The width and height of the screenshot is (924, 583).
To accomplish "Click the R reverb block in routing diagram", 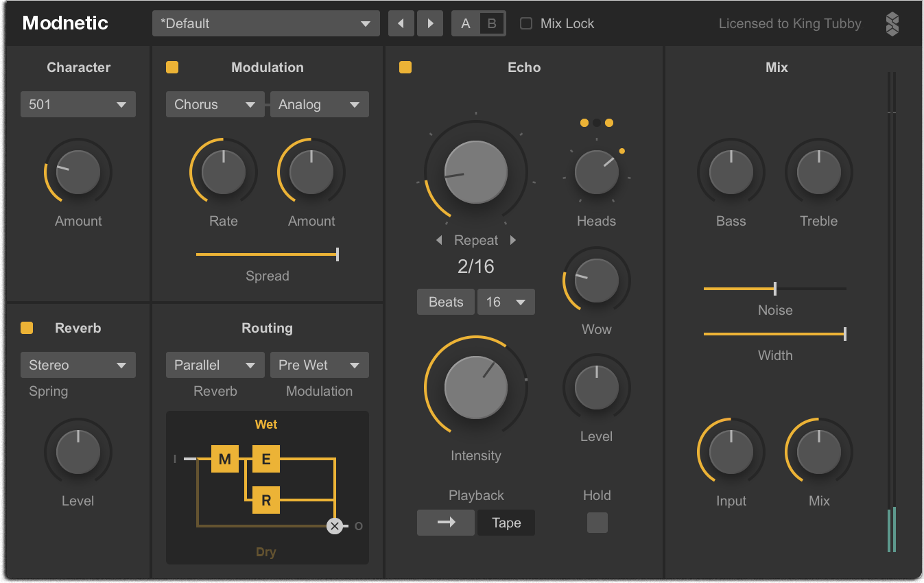I will click(x=265, y=500).
